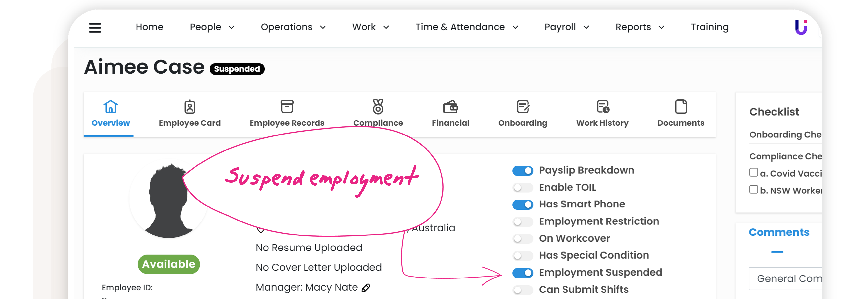The width and height of the screenshot is (868, 299).
Task: Go to the Home menu item
Action: pos(149,27)
